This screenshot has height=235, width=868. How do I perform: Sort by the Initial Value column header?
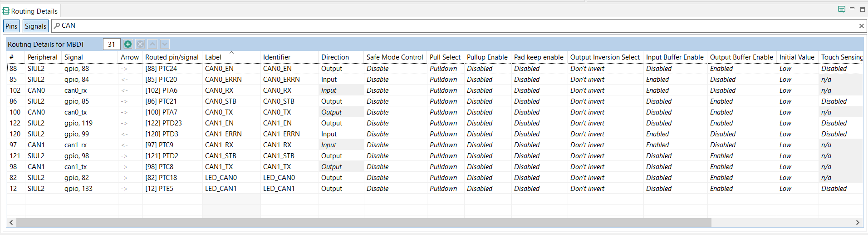tap(797, 57)
